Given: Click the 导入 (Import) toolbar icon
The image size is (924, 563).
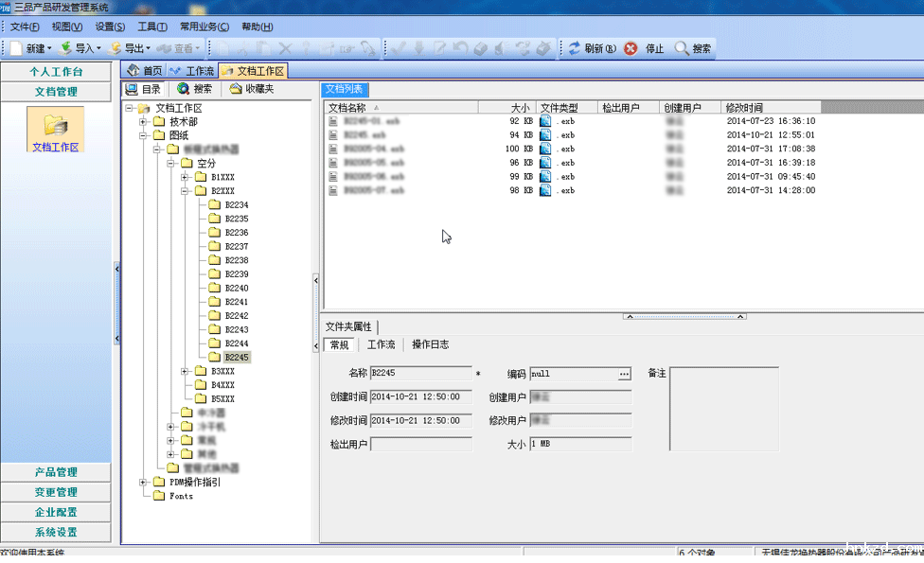Looking at the screenshot, I should [x=65, y=48].
